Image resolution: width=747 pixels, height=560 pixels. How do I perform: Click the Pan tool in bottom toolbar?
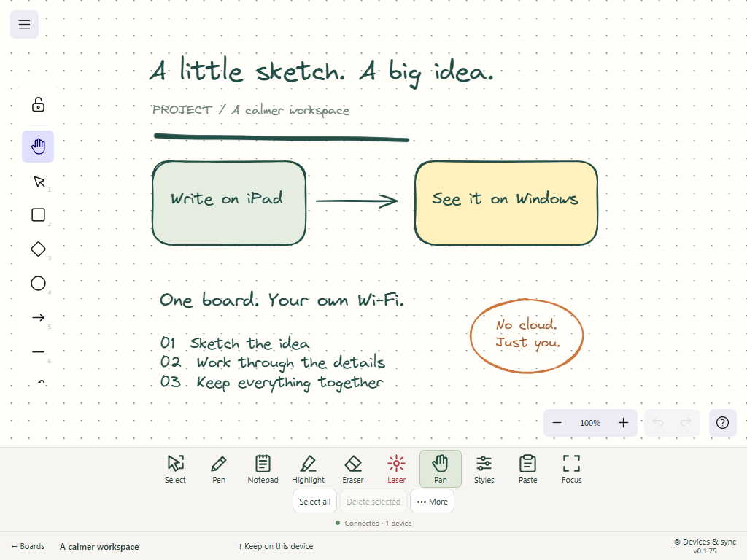440,469
